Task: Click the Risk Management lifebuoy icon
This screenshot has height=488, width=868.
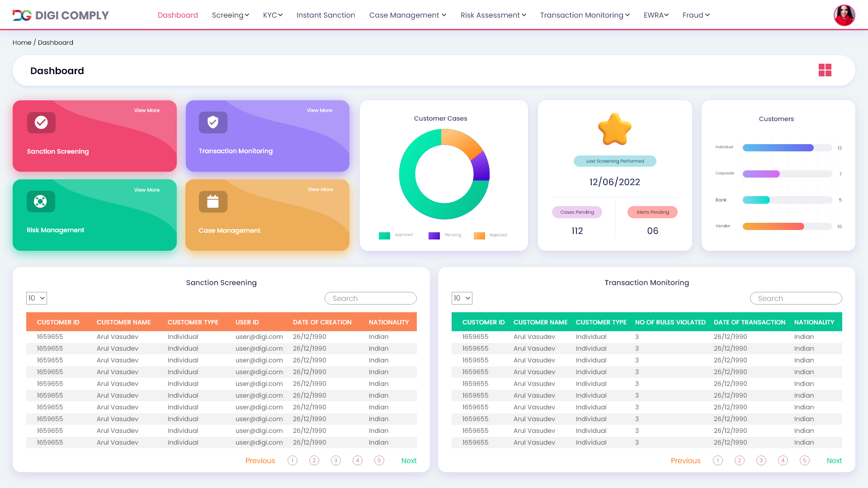Action: pyautogui.click(x=41, y=202)
